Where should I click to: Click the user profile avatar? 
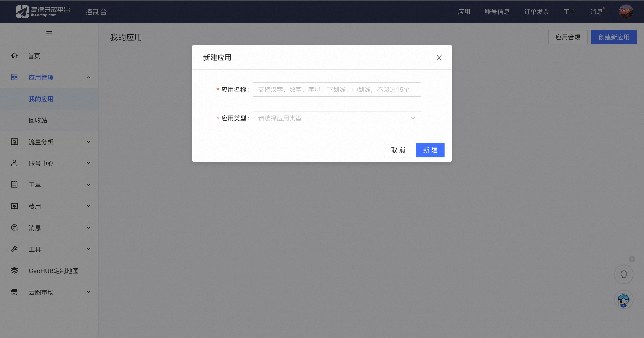tap(626, 11)
